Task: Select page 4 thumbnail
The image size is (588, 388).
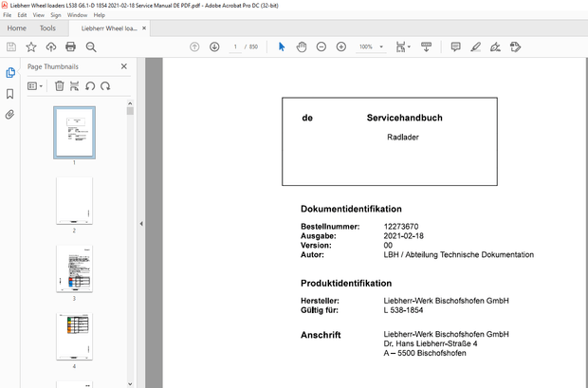Action: pyautogui.click(x=74, y=337)
